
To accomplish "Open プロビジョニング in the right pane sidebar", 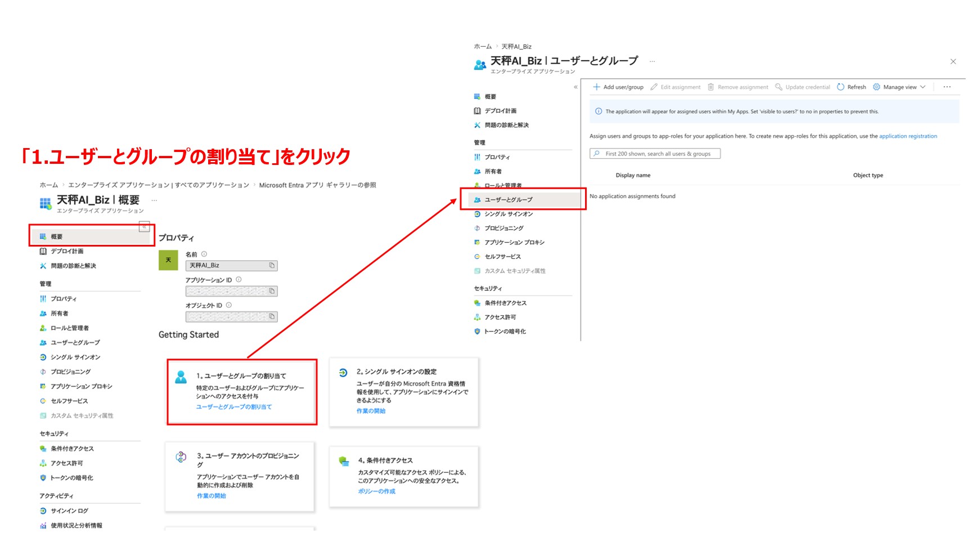I will coord(499,228).
